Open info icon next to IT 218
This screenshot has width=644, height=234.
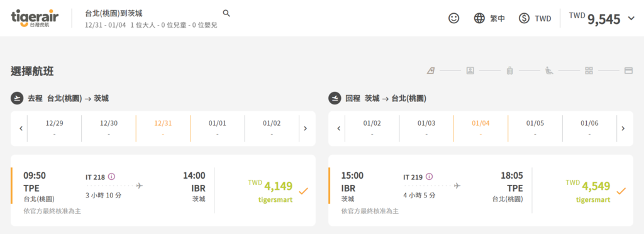112,177
